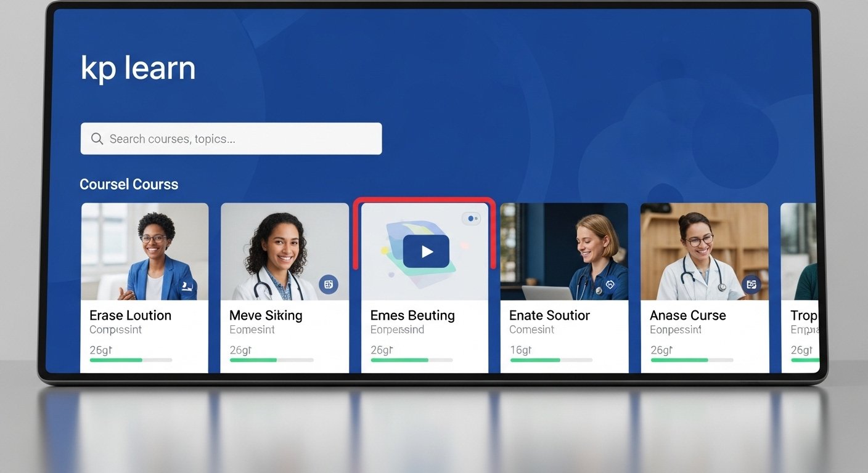Click the progress bar under Enate Soutior

click(551, 360)
